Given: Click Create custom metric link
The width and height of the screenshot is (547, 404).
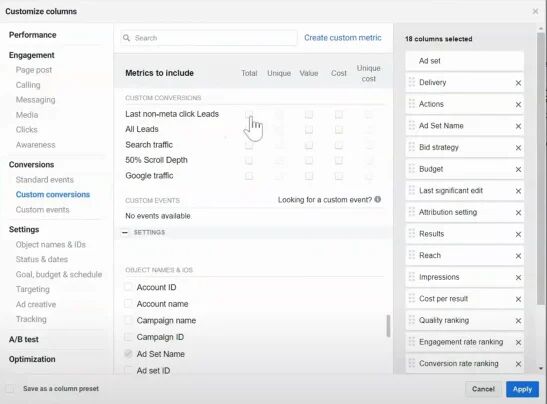Looking at the screenshot, I should pyautogui.click(x=343, y=38).
